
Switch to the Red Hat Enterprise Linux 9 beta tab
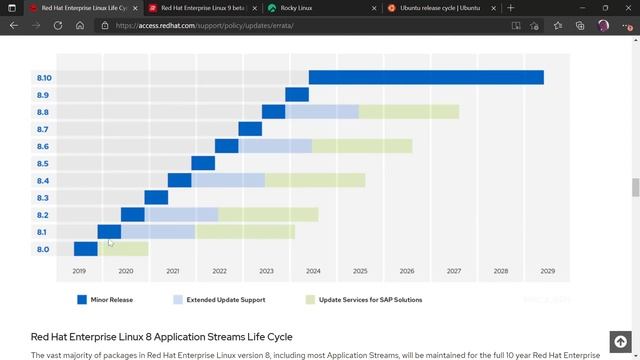[x=203, y=8]
